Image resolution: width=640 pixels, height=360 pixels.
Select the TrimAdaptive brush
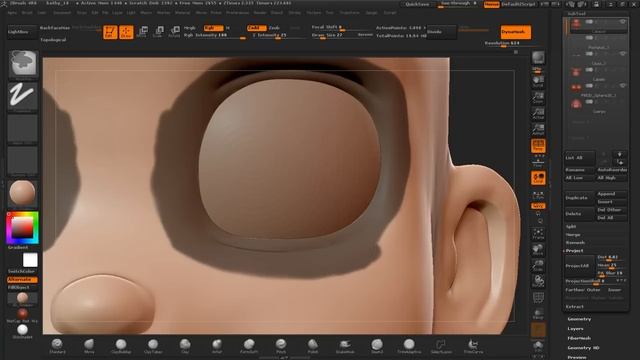point(409,346)
